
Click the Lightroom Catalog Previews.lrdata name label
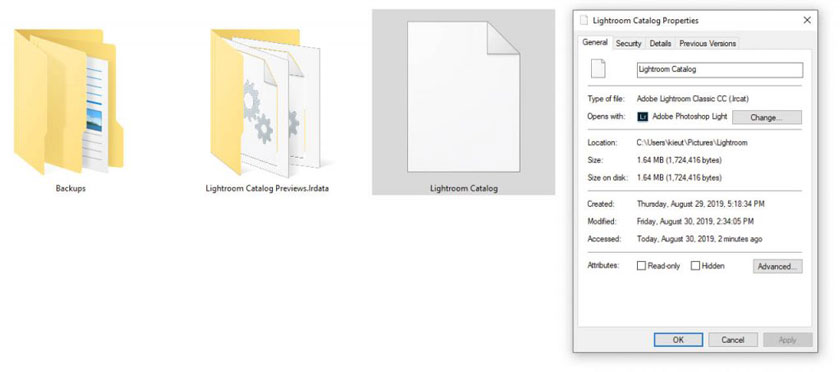pos(267,189)
